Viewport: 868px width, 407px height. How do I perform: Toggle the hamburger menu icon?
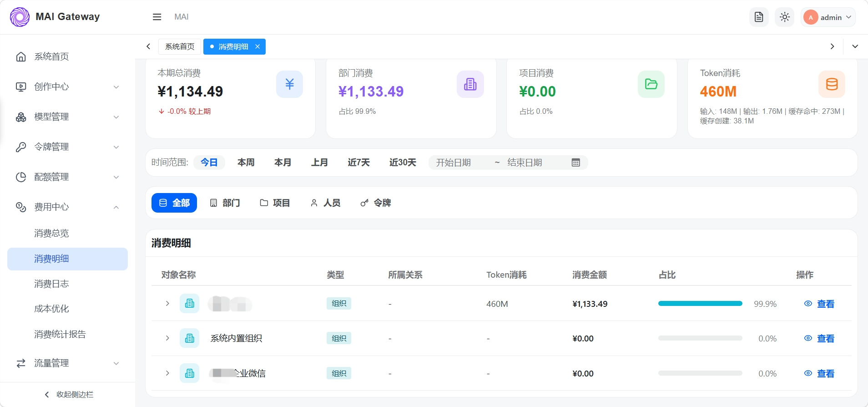click(x=157, y=17)
